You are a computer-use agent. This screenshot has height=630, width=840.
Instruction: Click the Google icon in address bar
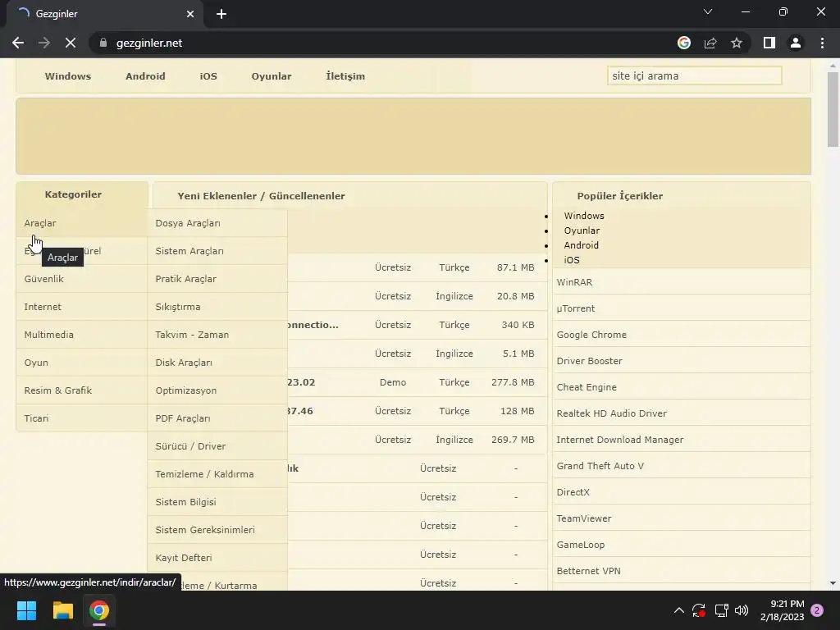684,43
